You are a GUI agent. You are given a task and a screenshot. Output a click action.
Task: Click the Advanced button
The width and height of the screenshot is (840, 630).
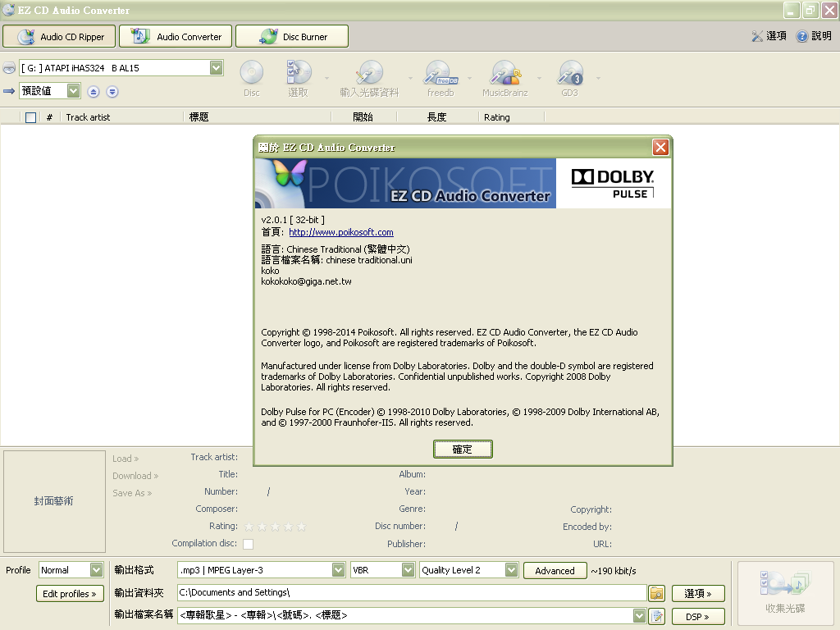click(555, 571)
